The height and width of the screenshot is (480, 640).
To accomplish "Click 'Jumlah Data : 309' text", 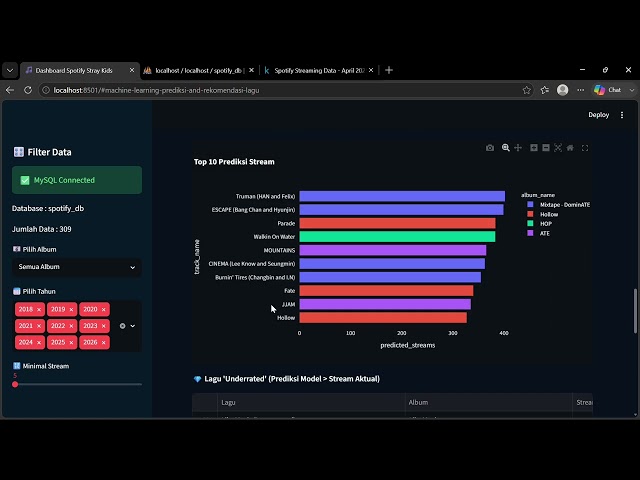I will click(x=42, y=229).
